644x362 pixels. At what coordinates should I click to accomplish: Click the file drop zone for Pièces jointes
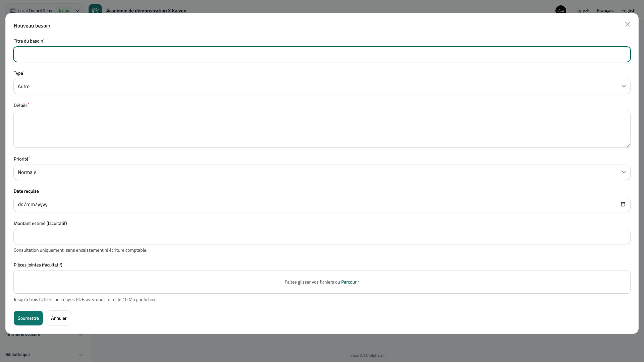coord(322,282)
